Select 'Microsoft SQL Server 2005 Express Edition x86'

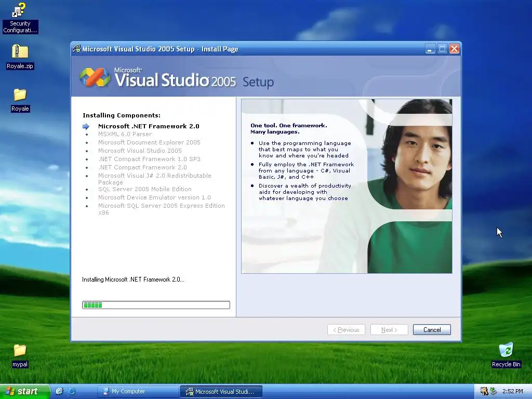point(161,209)
